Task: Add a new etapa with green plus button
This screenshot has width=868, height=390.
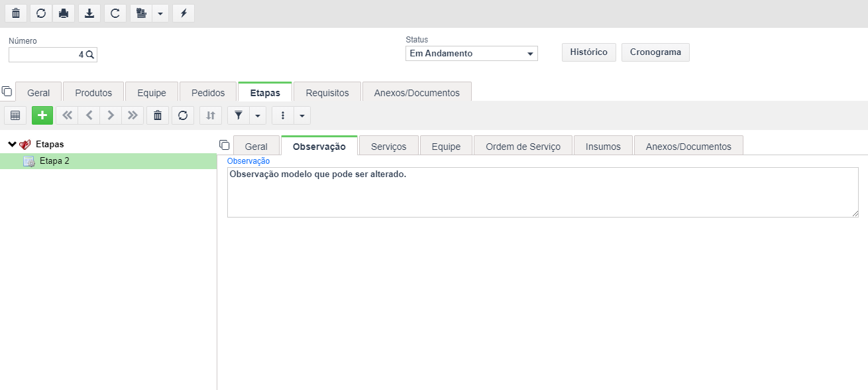Action: coord(42,115)
